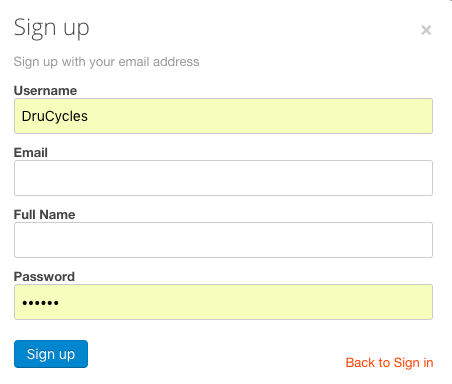This screenshot has width=452, height=384.
Task: Select the Full Name label
Action: [44, 214]
